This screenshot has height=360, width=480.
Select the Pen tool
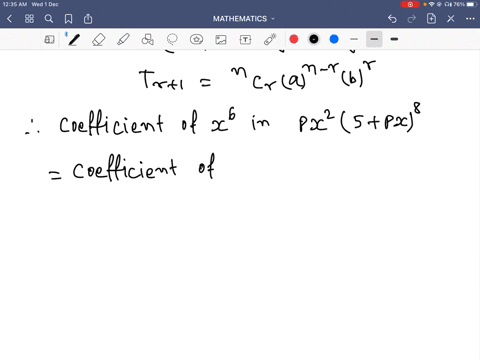74,40
